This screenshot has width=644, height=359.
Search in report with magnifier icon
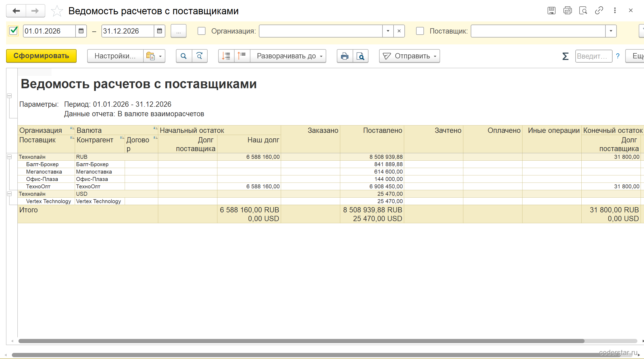tap(184, 56)
